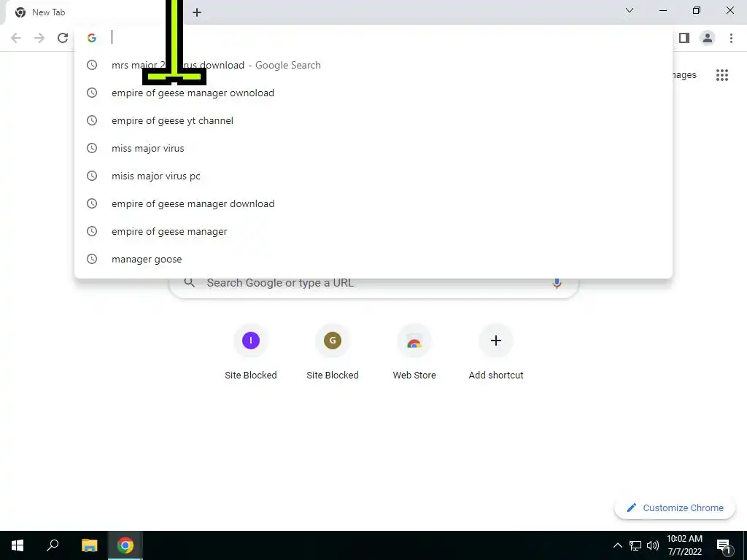This screenshot has width=747, height=560.
Task: Open the brown 'G' Site Blocked shortcut
Action: coord(333,352)
